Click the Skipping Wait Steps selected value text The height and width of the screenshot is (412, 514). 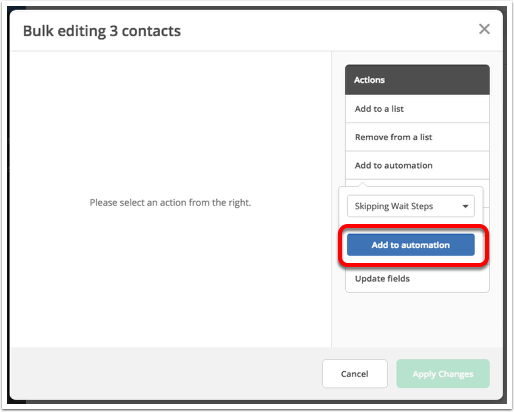394,206
